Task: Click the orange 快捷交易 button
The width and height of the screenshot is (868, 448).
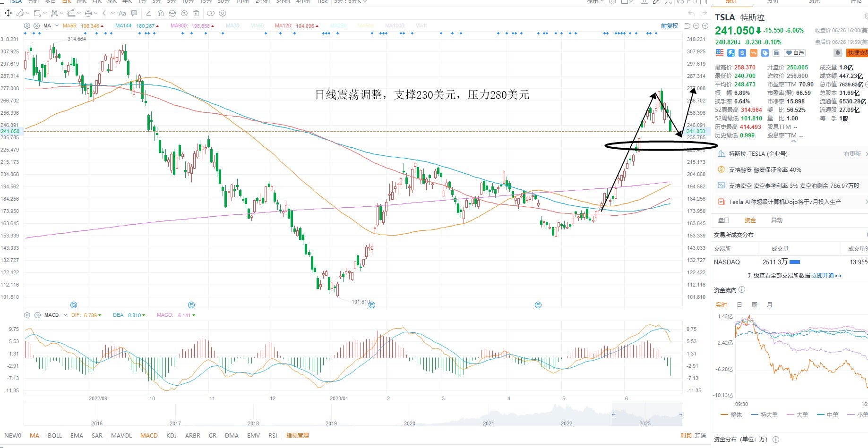Action: (857, 53)
